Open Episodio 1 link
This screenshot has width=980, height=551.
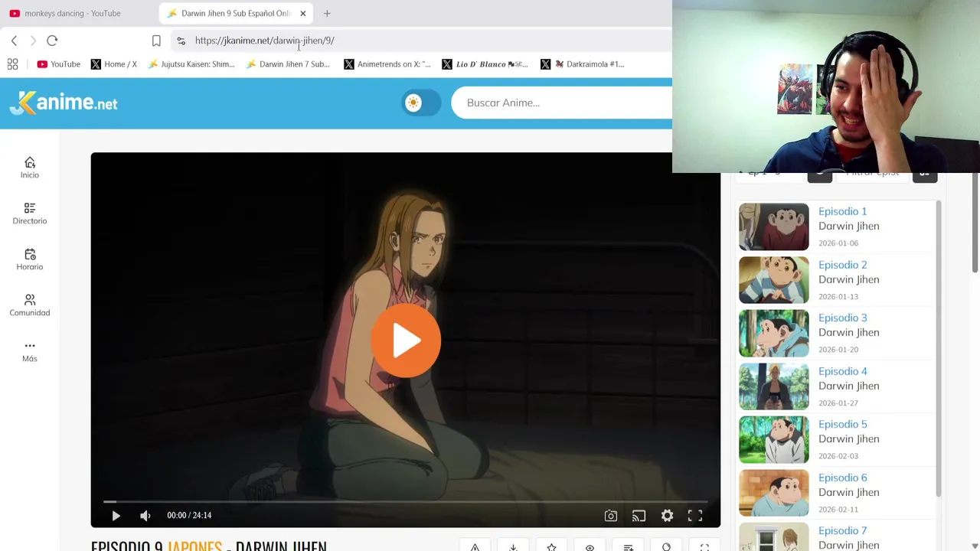pos(842,211)
